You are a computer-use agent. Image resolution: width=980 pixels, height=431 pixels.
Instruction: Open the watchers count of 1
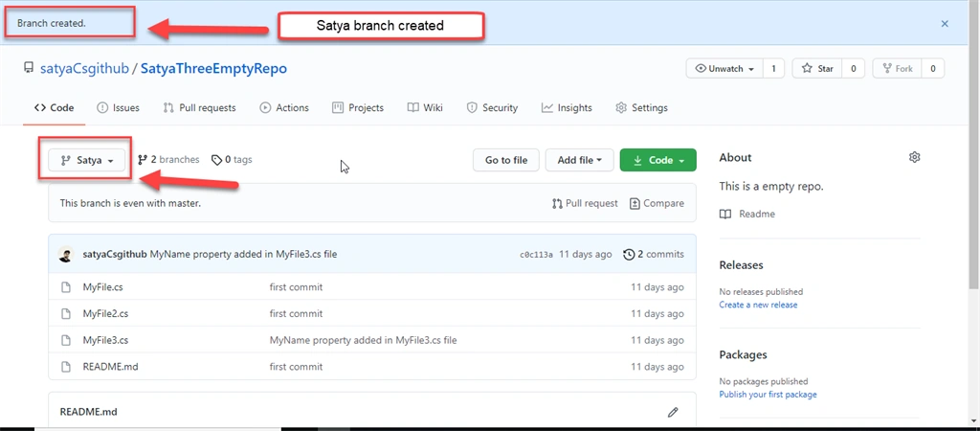coord(773,69)
